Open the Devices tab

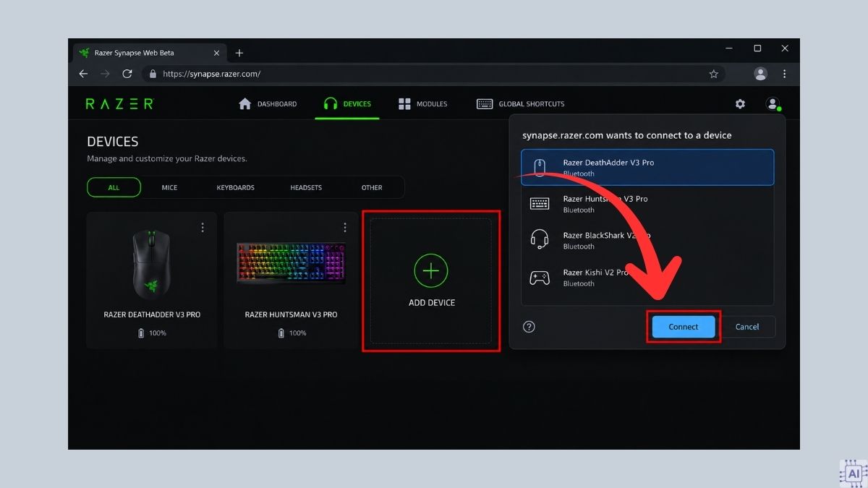tap(347, 104)
